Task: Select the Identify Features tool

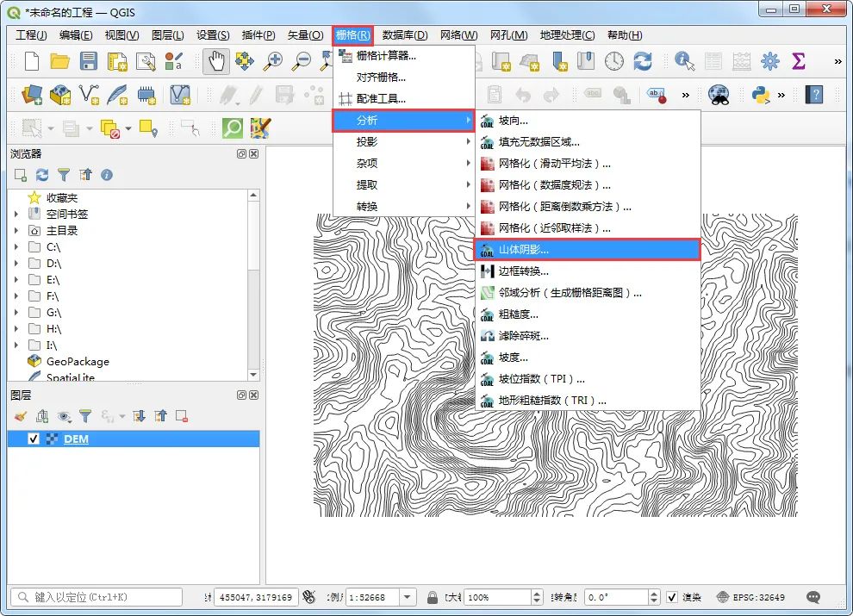Action: 684,61
